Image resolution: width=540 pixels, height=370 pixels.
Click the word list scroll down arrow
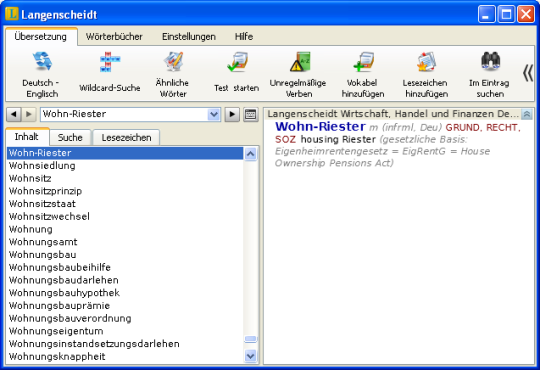point(250,356)
